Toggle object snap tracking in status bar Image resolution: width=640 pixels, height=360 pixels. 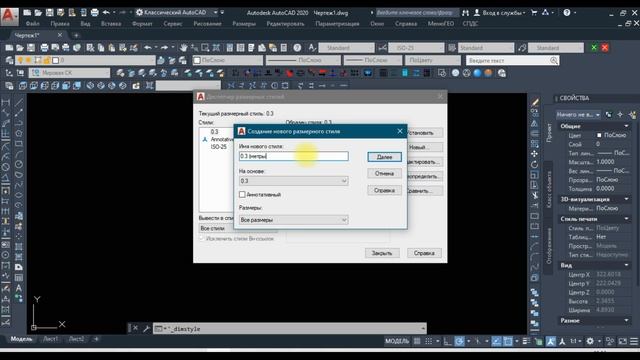tap(496, 341)
